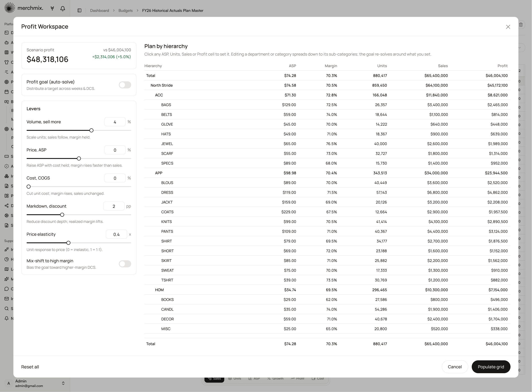The width and height of the screenshot is (532, 392).
Task: Focus the Markdown pp input field
Action: [114, 206]
